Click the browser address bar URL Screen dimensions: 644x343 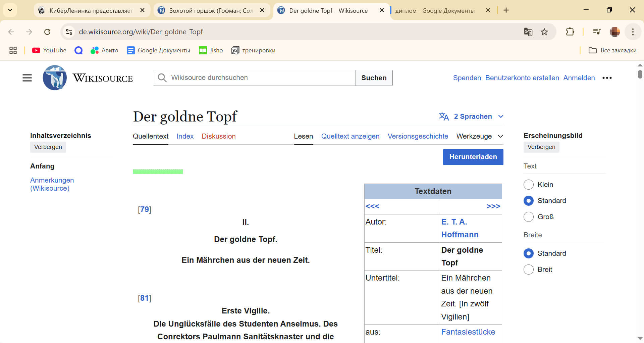click(x=141, y=32)
